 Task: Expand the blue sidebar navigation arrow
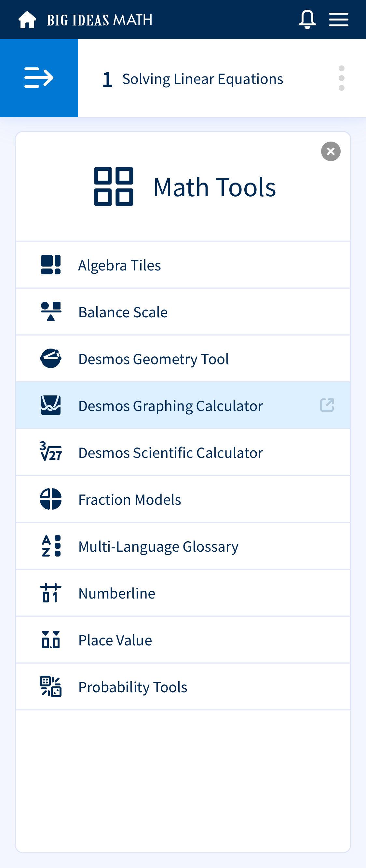(39, 78)
